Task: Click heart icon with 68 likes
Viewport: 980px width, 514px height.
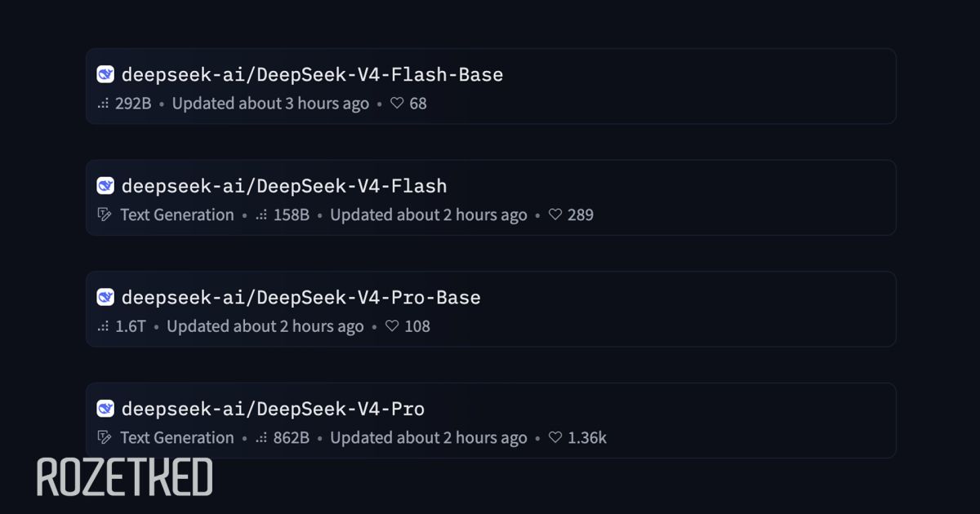Action: point(397,104)
